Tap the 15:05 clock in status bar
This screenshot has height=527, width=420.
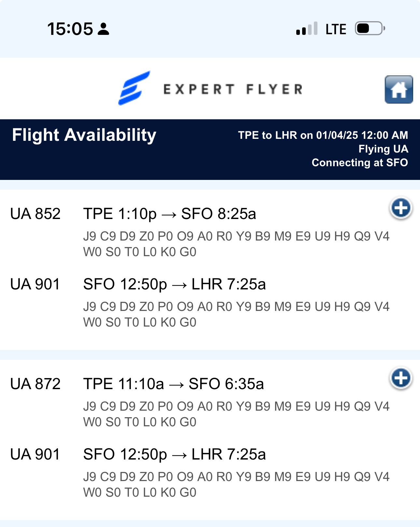(x=70, y=29)
